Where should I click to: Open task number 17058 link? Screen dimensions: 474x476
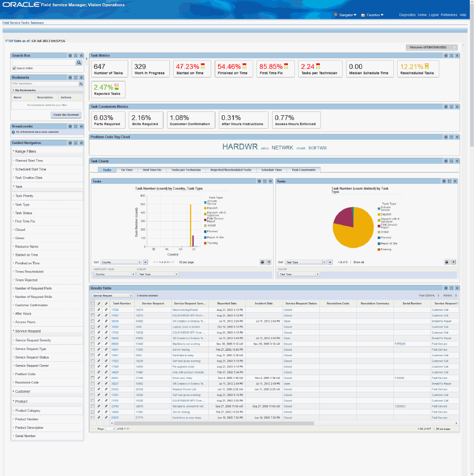tap(115, 310)
